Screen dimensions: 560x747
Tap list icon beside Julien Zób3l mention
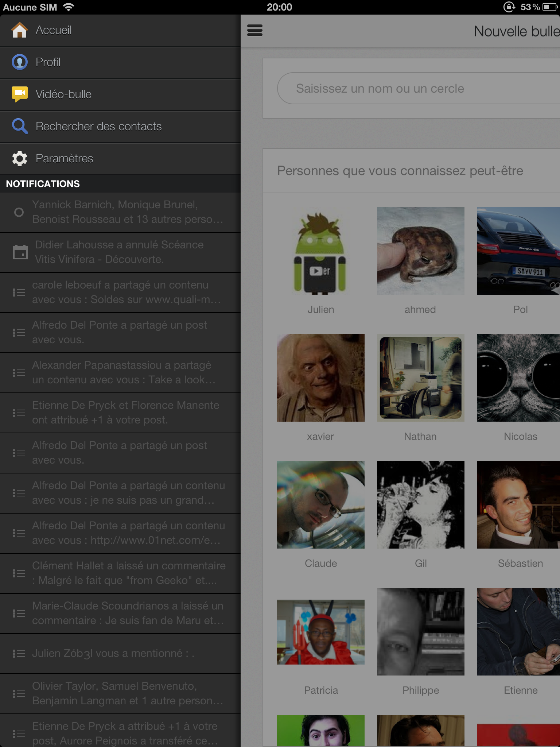tap(19, 654)
